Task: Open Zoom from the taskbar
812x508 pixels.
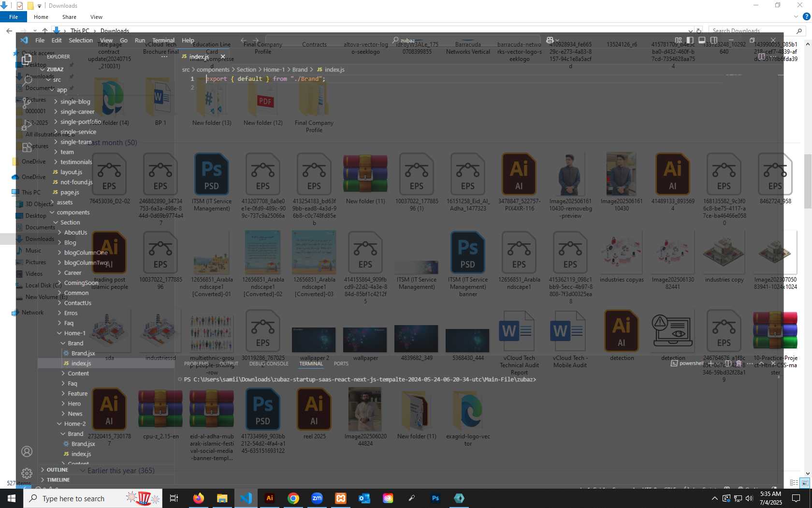Action: (x=317, y=498)
